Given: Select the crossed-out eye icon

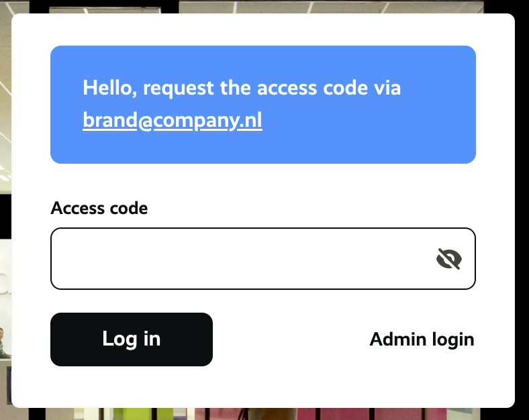Looking at the screenshot, I should pyautogui.click(x=448, y=258).
